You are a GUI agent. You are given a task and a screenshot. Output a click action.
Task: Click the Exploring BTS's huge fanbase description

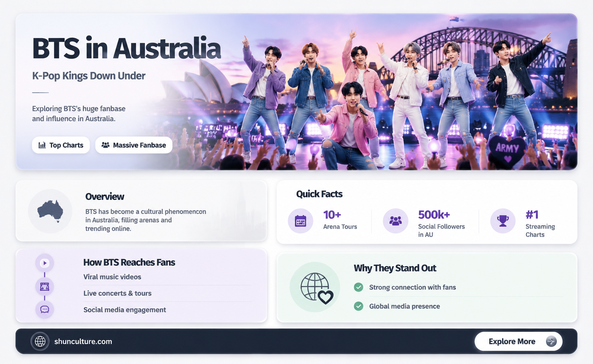coord(79,114)
